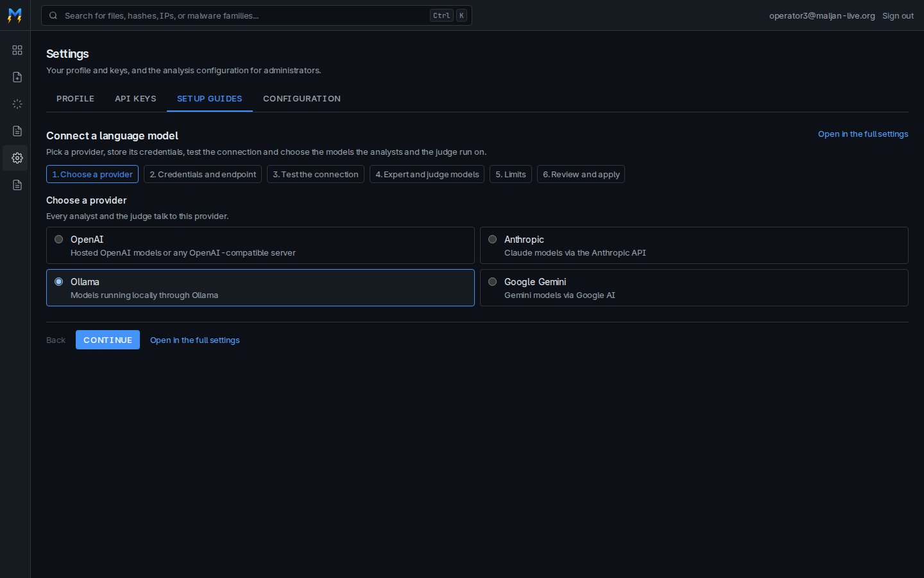
Task: Click 'Gemini models via Google AI' text
Action: point(560,295)
